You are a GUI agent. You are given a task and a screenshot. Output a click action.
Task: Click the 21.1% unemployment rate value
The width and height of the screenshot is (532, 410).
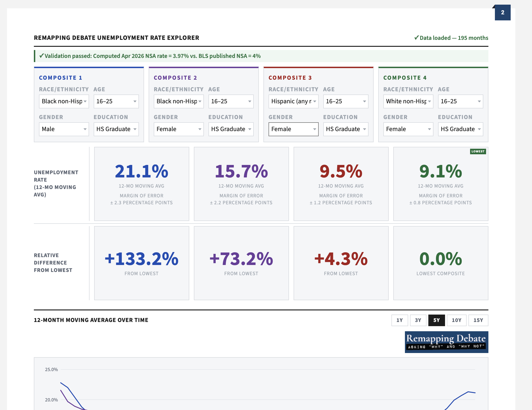[x=141, y=171]
